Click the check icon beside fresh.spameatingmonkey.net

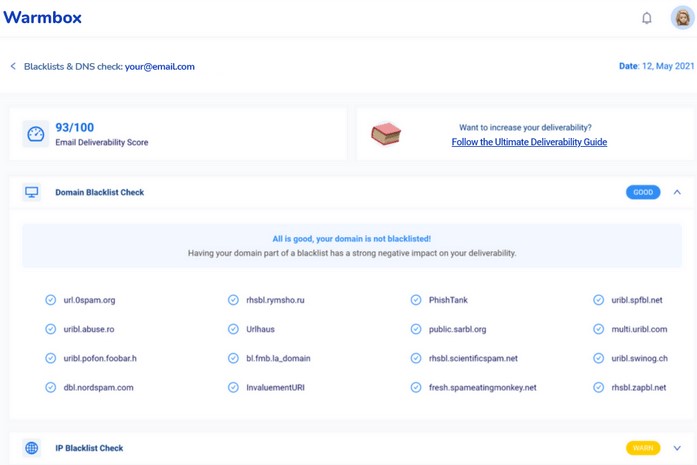(416, 387)
